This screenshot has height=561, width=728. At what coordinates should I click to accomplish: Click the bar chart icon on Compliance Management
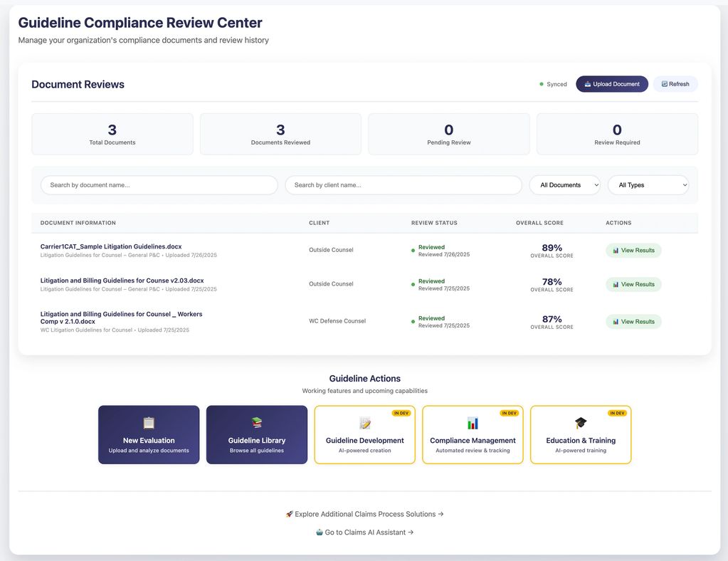473,423
